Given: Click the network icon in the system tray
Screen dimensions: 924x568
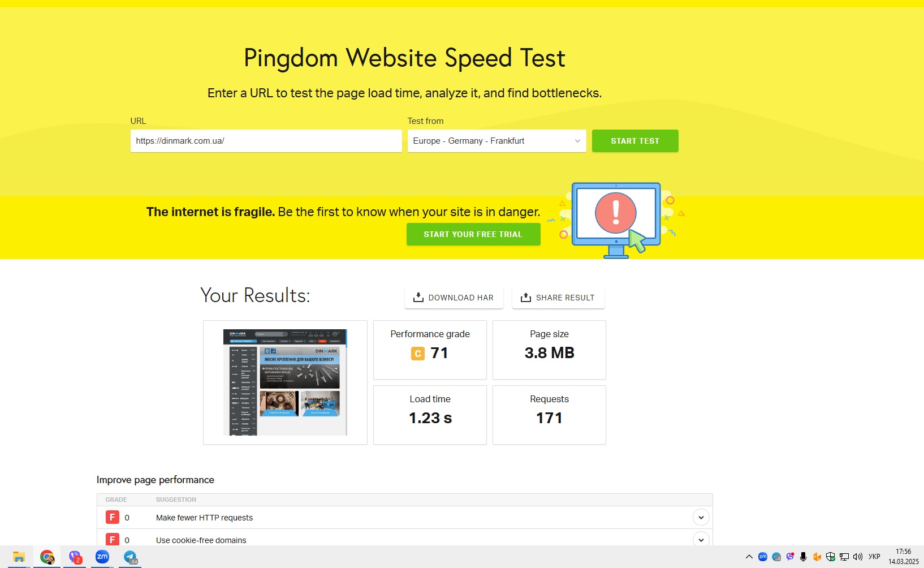Looking at the screenshot, I should [844, 557].
